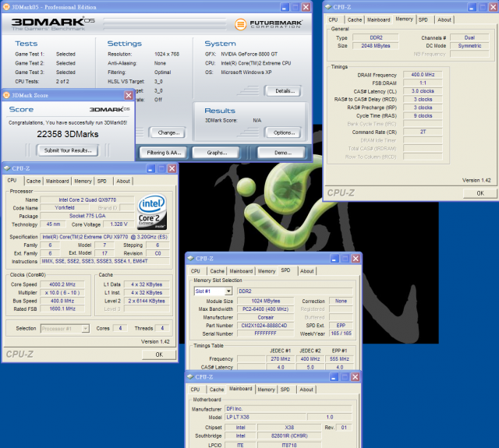Viewport: 499px width, 448px height.
Task: Click the 3DMark05 title bar icon
Action: click(x=6, y=7)
